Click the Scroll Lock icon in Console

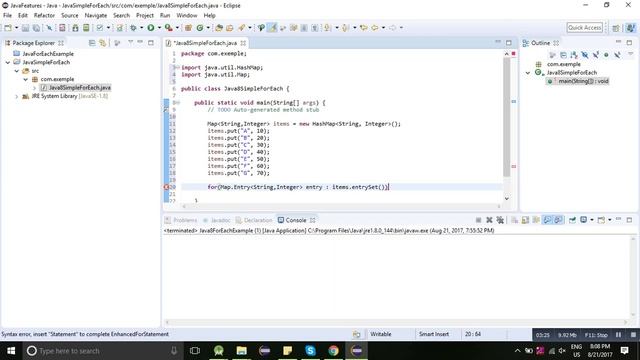525,220
